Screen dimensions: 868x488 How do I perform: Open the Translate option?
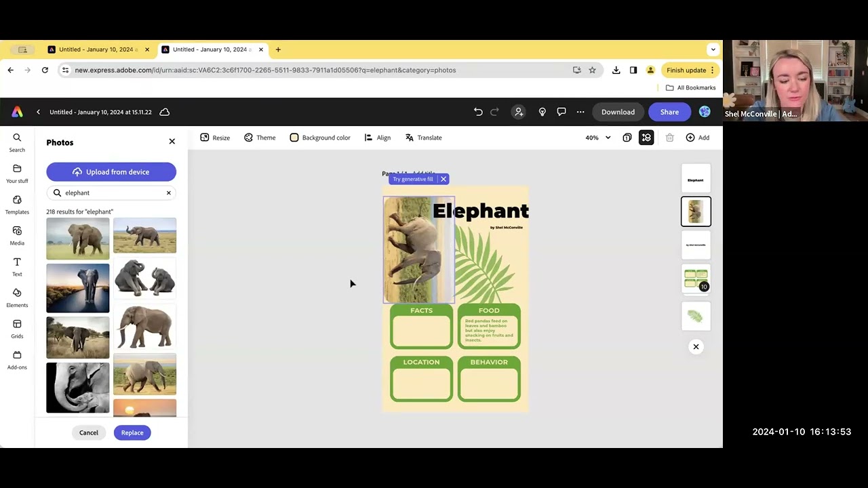click(x=424, y=138)
